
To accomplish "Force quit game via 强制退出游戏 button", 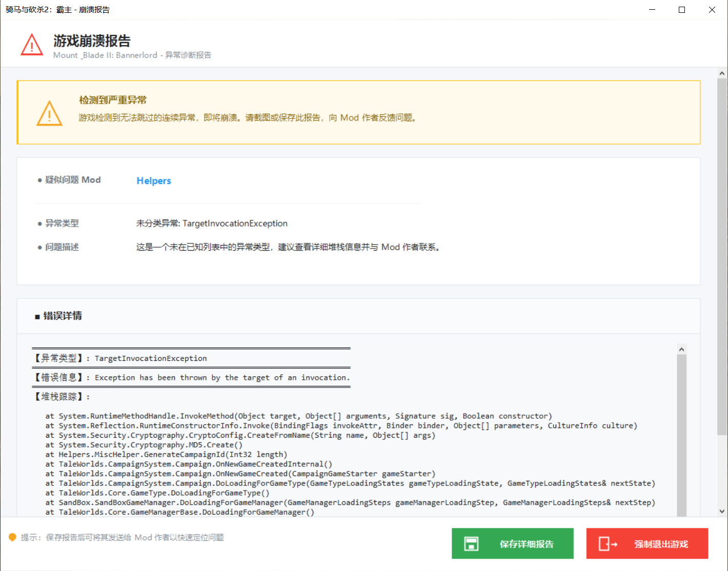I will point(647,543).
